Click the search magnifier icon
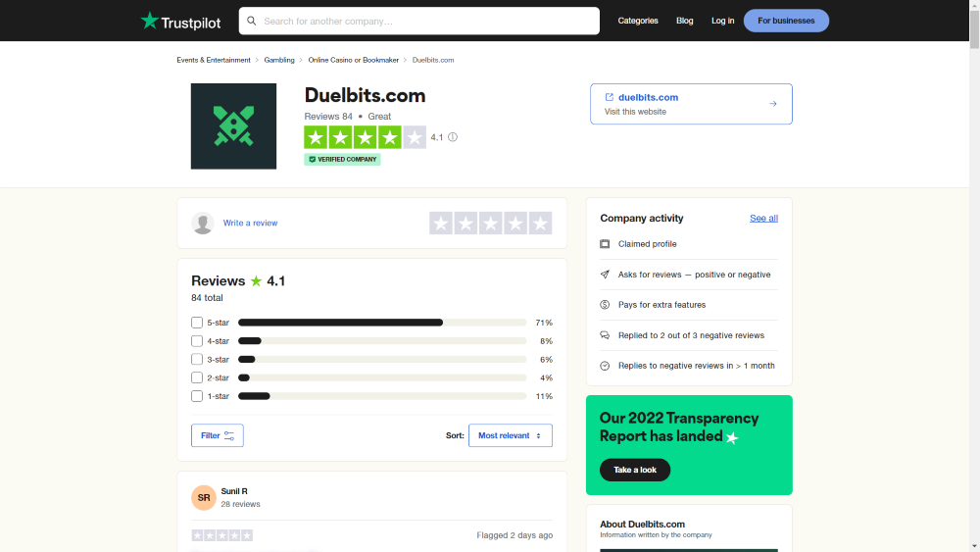The width and height of the screenshot is (980, 552). (251, 22)
